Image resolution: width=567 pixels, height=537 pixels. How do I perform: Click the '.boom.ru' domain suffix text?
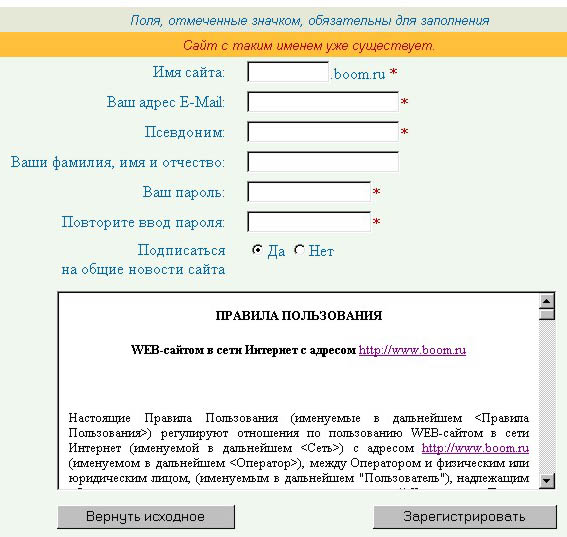[x=358, y=74]
